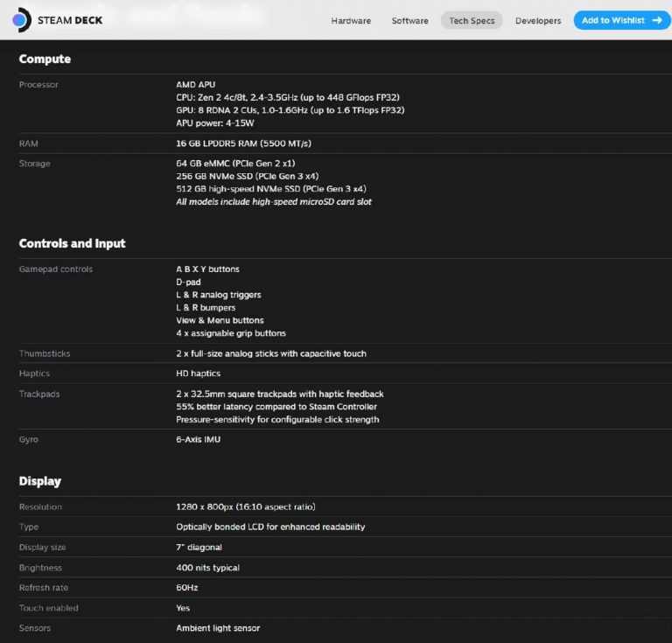
Task: Click the Pressure-sensitivity line
Action: [277, 420]
